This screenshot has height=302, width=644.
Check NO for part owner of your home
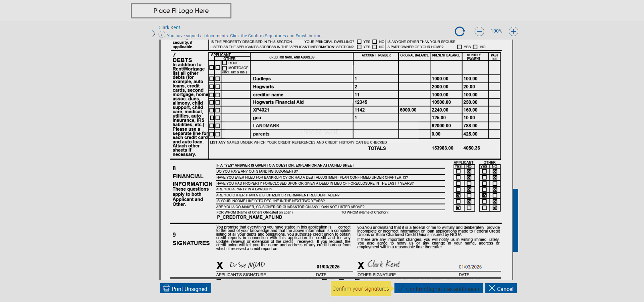click(475, 47)
